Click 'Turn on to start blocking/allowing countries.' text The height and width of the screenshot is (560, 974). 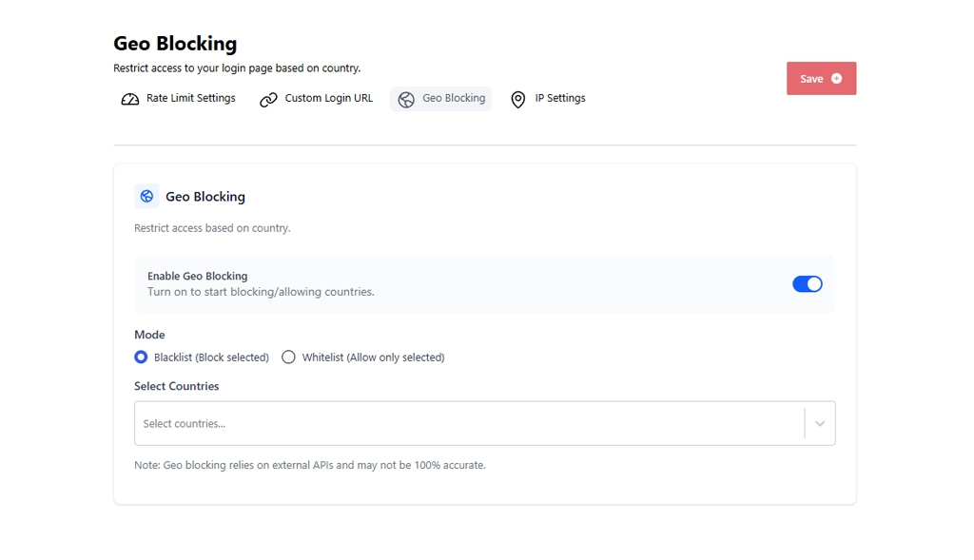click(261, 292)
